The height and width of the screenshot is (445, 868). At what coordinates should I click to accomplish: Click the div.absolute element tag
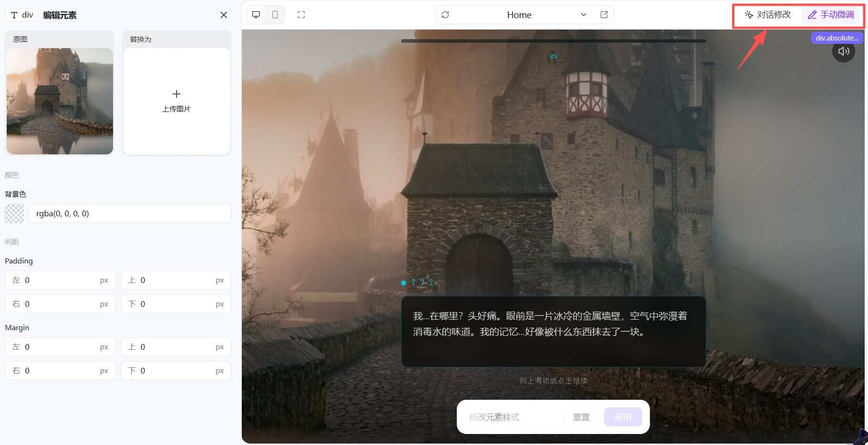pos(837,38)
